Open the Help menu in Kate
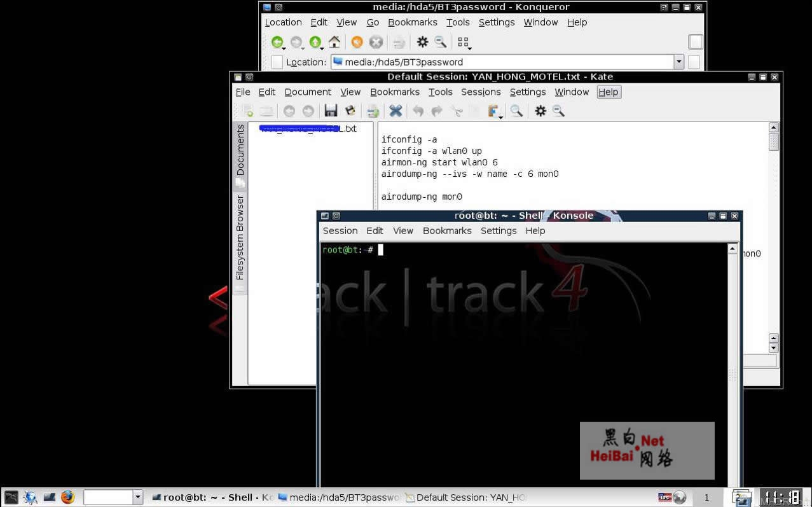The width and height of the screenshot is (812, 507). point(609,92)
